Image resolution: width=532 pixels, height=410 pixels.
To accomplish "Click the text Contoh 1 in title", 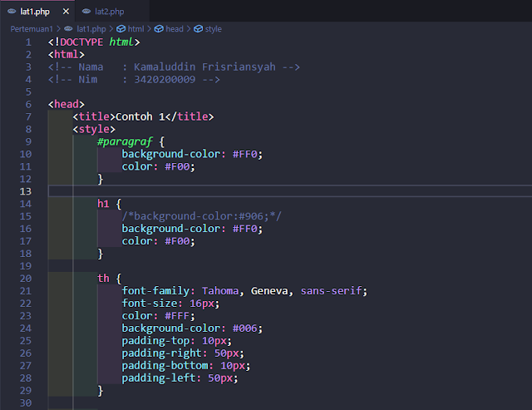I will click(x=140, y=116).
